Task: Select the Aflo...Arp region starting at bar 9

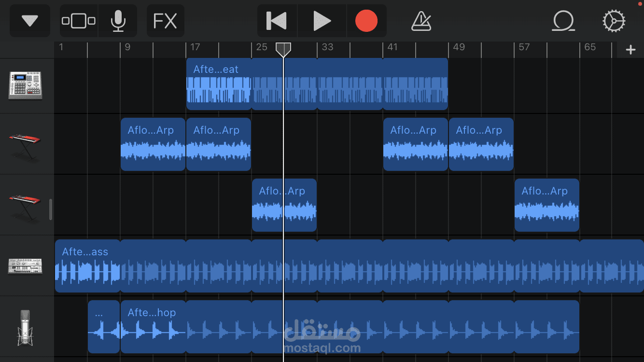Action: (153, 144)
